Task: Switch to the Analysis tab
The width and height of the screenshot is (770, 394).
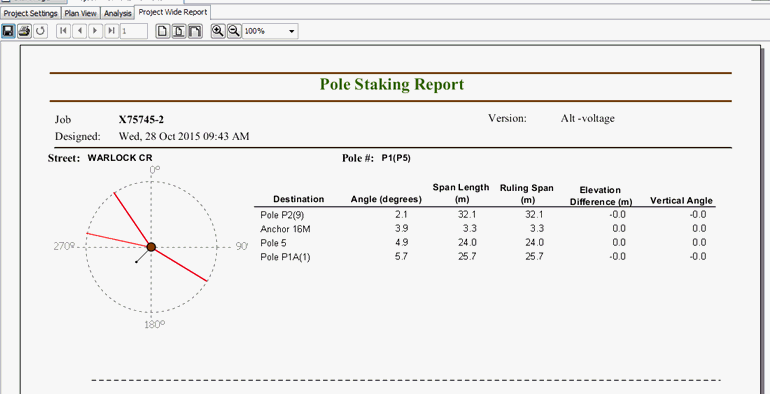Action: (x=117, y=13)
